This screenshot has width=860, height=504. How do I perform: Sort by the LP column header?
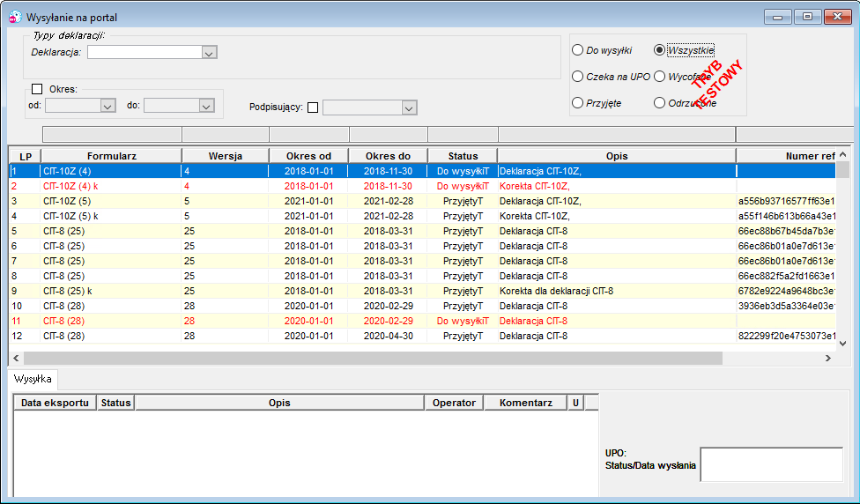click(x=26, y=156)
